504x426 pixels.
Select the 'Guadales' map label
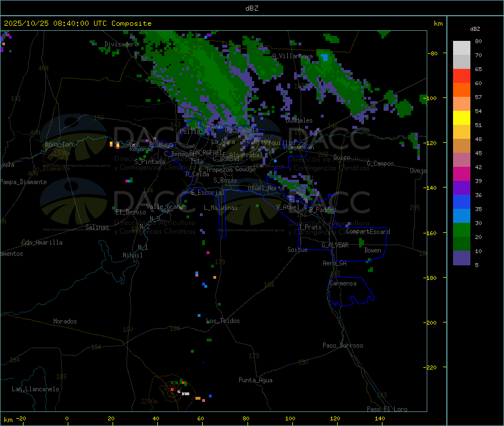click(x=299, y=120)
